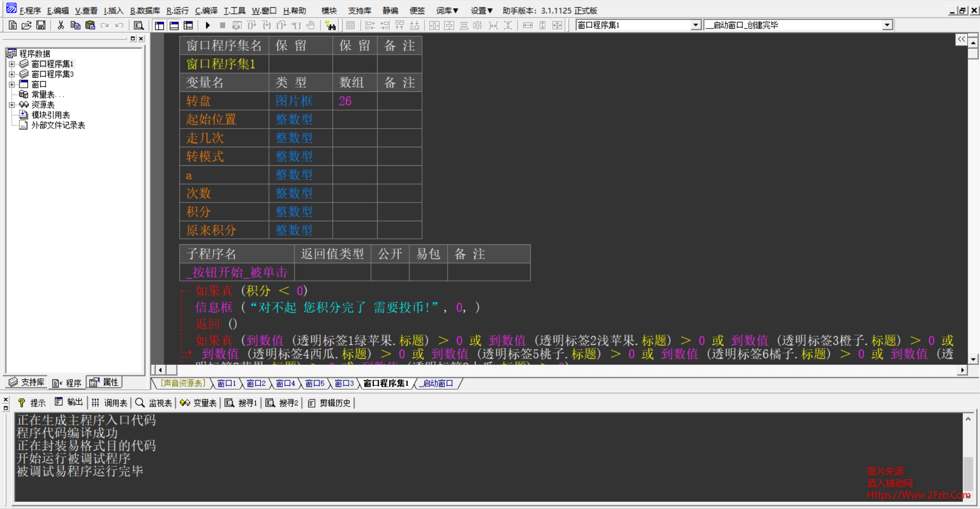Click the 支持库 button in menu bar

tap(360, 11)
